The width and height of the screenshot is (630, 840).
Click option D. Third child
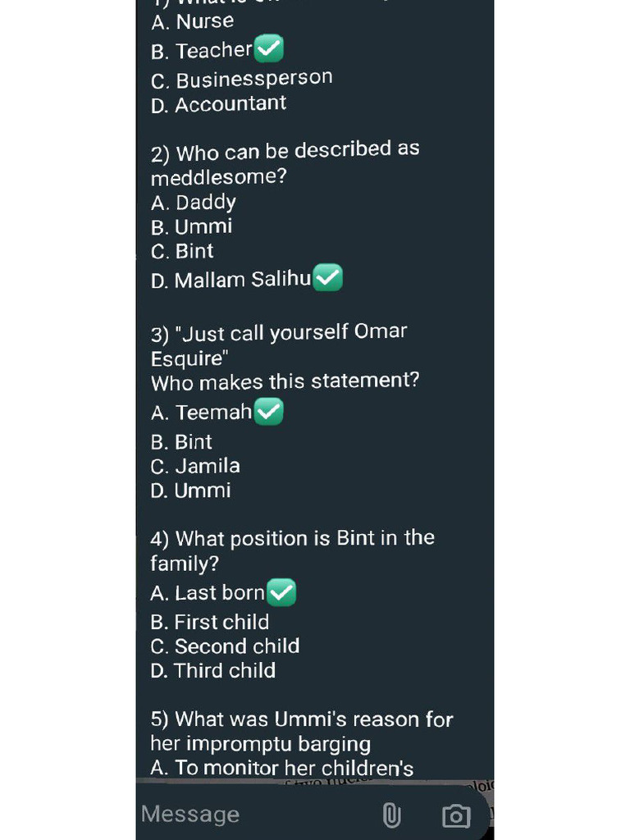click(213, 671)
